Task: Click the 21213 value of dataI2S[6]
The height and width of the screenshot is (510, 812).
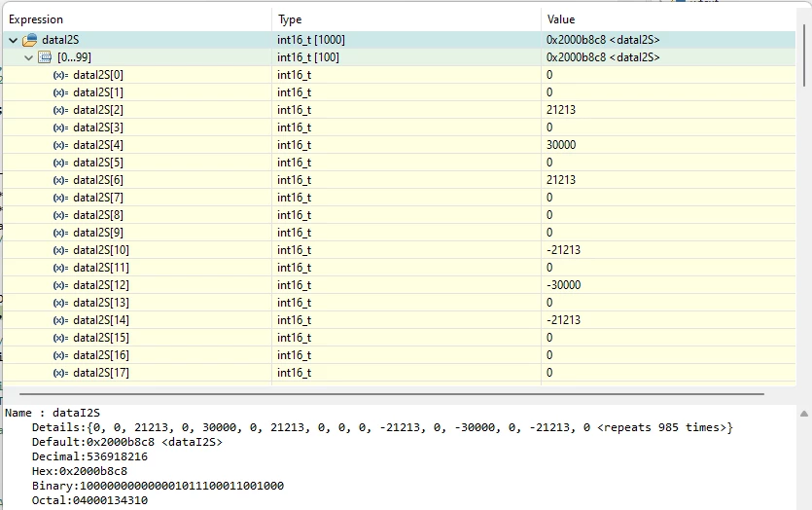Action: 561,180
